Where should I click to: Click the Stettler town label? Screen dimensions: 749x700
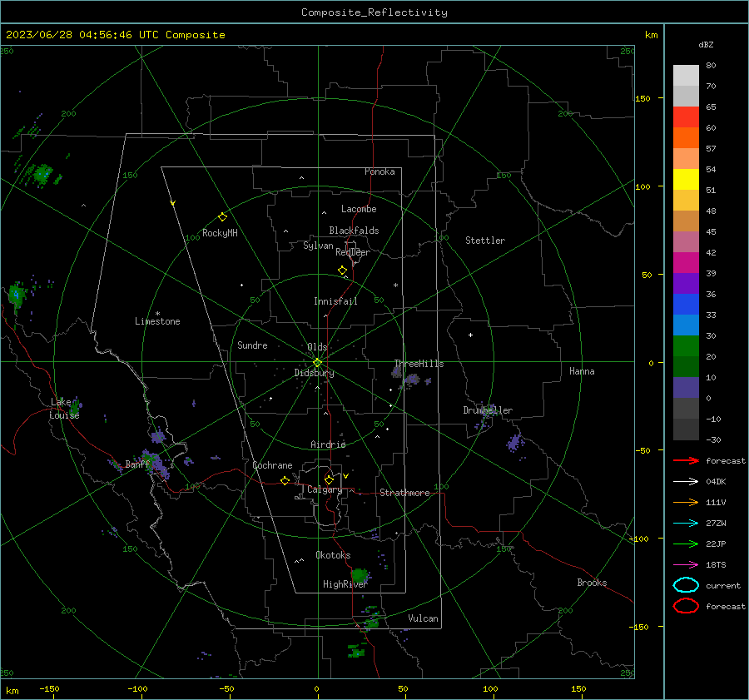(485, 241)
